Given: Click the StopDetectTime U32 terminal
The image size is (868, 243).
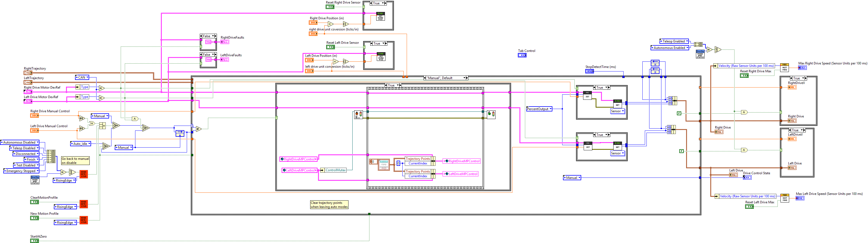Looking at the screenshot, I should click(x=589, y=71).
